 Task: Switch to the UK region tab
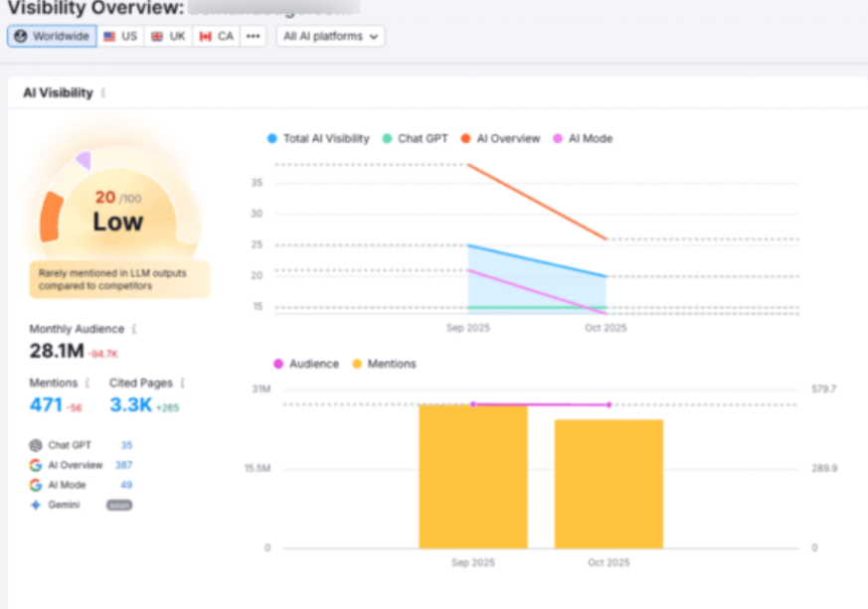pyautogui.click(x=169, y=37)
